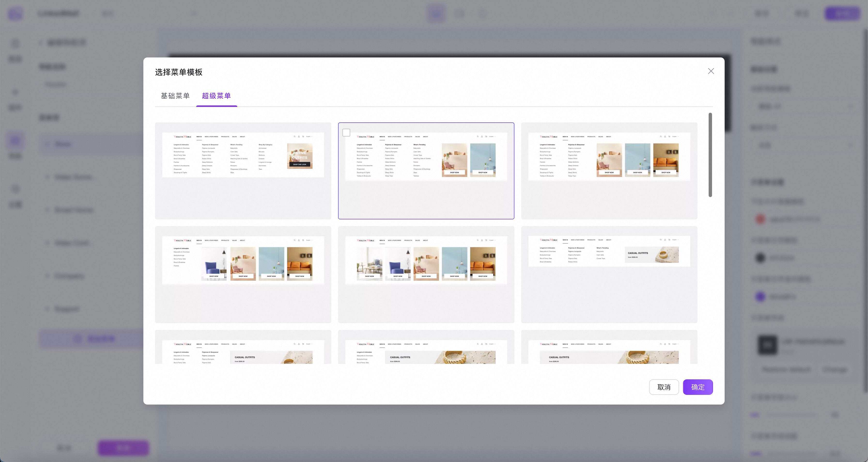
Task: Expand the Support menu item arrow
Action: (x=47, y=309)
